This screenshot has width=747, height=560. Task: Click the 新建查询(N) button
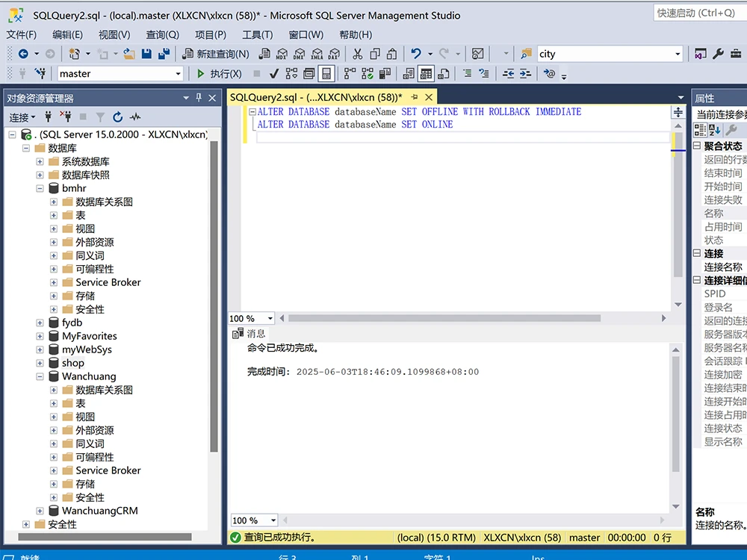(217, 54)
